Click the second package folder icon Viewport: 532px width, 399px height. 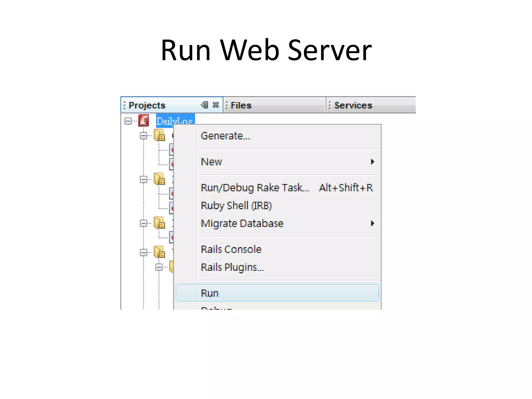(x=159, y=179)
